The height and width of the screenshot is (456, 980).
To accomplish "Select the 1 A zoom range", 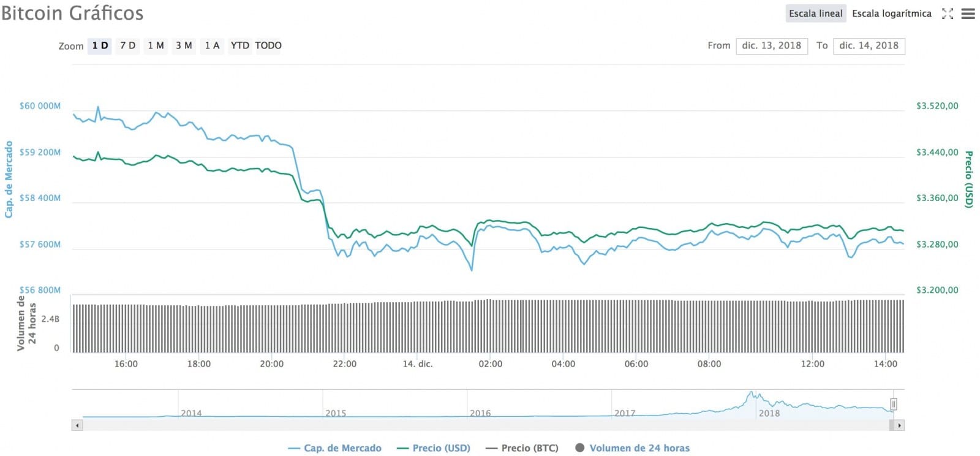I will coord(212,46).
